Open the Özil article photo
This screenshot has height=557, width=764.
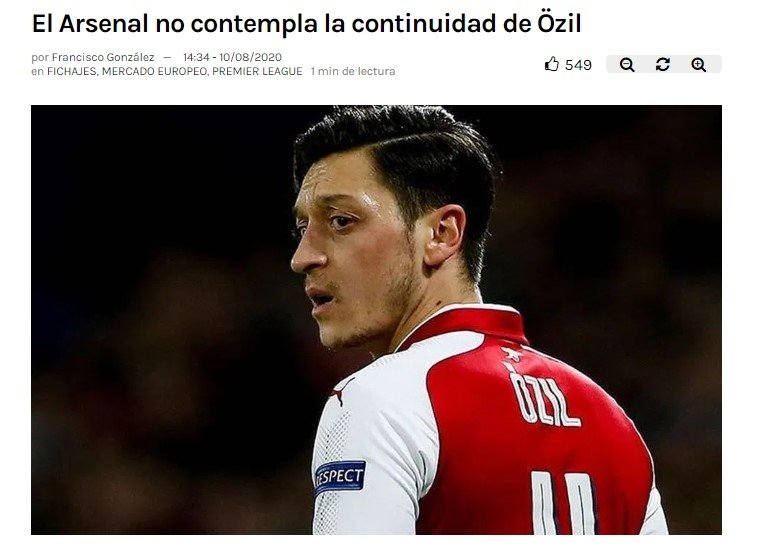click(376, 320)
